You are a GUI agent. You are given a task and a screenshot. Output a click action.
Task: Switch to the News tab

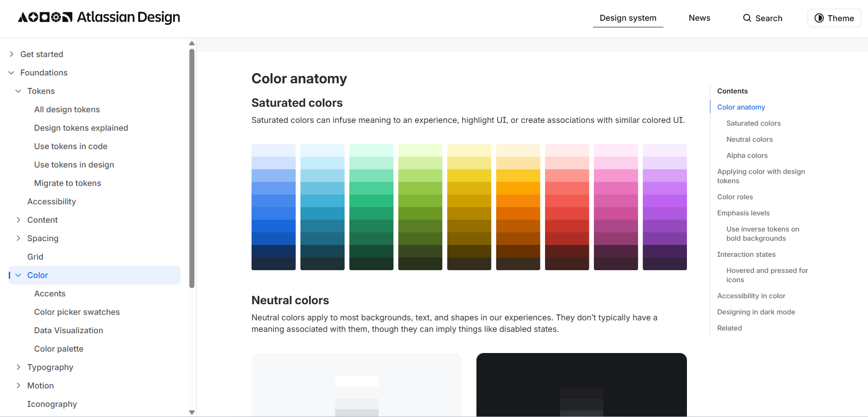tap(699, 18)
